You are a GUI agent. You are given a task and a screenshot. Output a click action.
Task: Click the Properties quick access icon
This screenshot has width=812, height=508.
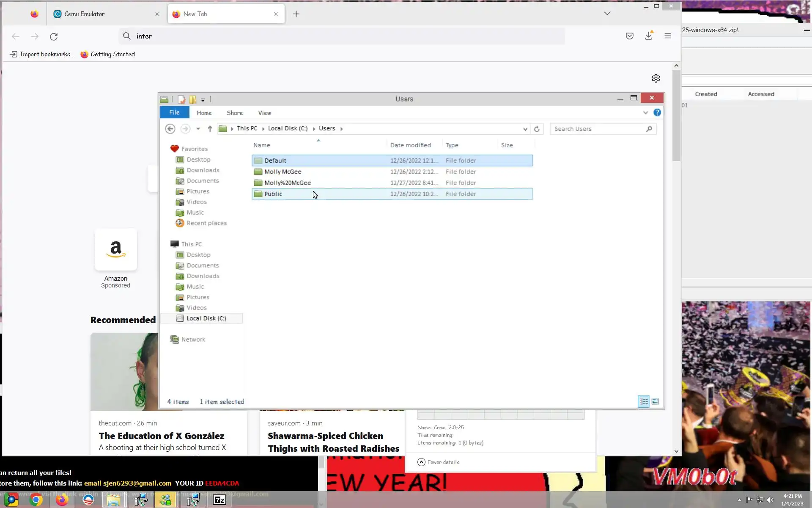click(181, 99)
